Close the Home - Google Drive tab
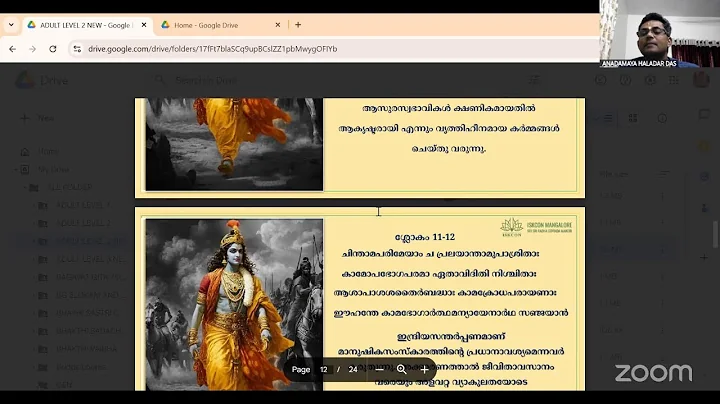 pos(277,25)
